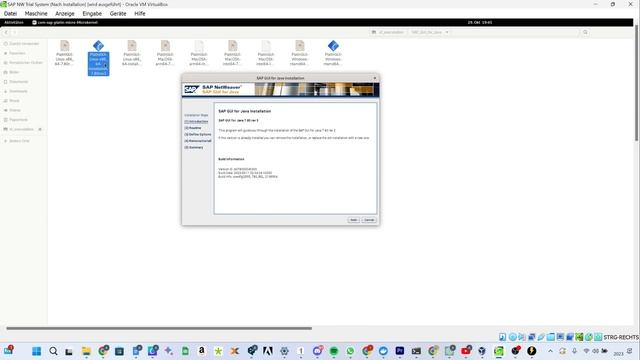Open the Terminal taskbar icon

pyautogui.click(x=416, y=351)
